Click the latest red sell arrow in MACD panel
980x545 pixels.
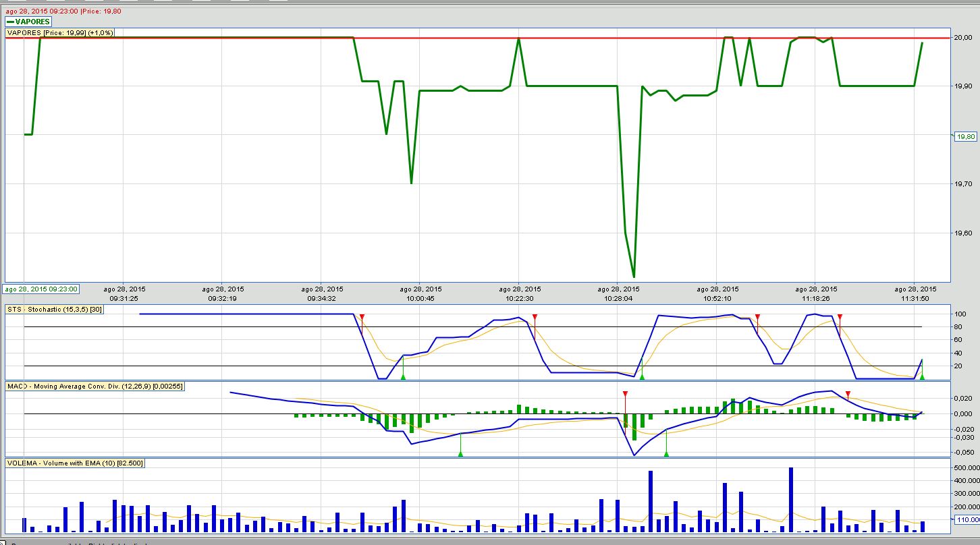pos(848,393)
